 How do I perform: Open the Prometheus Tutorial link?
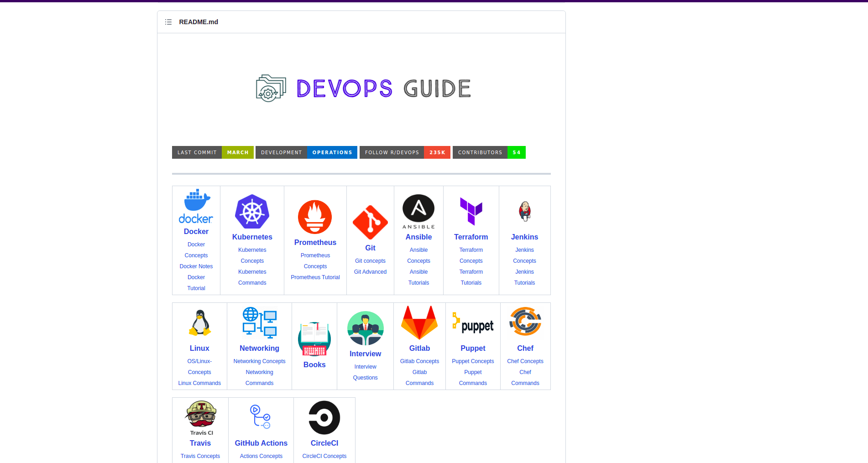tap(315, 277)
